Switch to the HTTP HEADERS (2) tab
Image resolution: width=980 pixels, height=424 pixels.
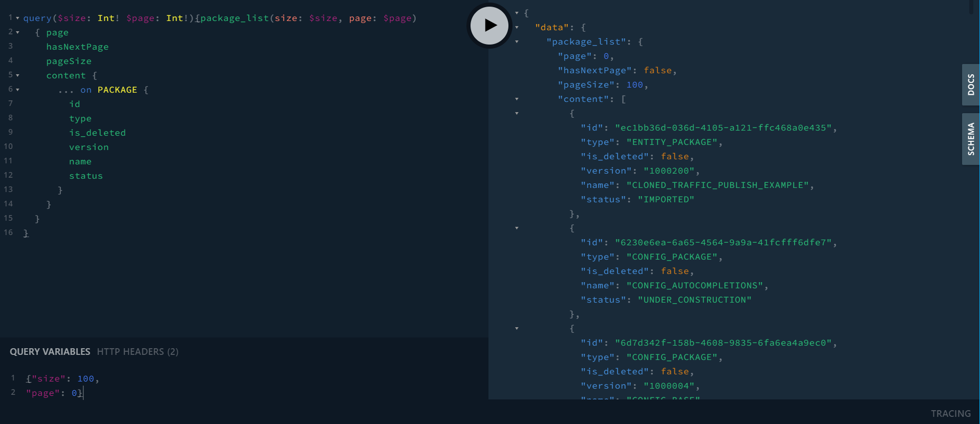click(x=137, y=352)
